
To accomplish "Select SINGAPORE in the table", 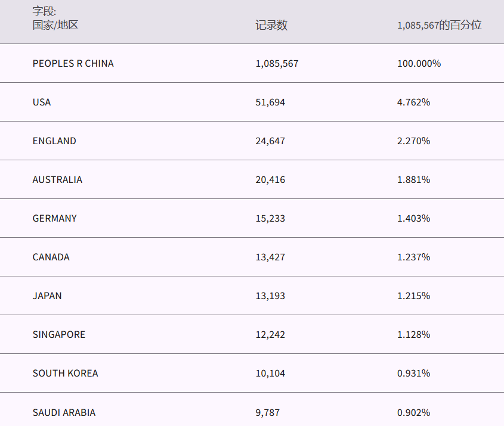I will click(x=59, y=335).
